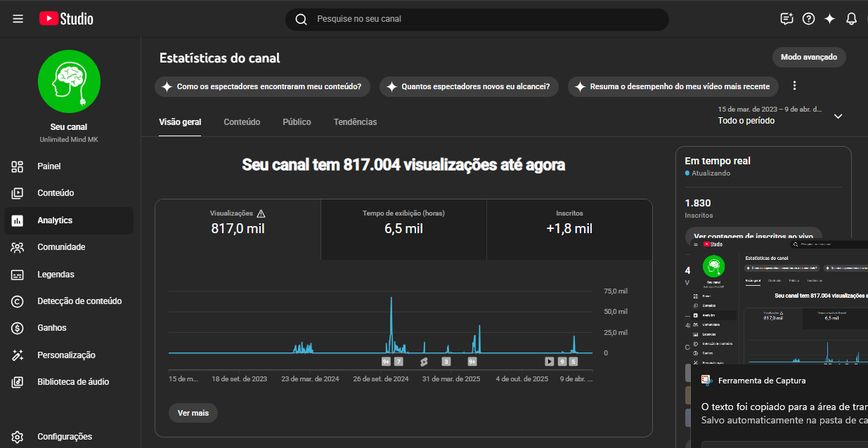
Task: Click the YouTube Studio logo
Action: [x=66, y=19]
